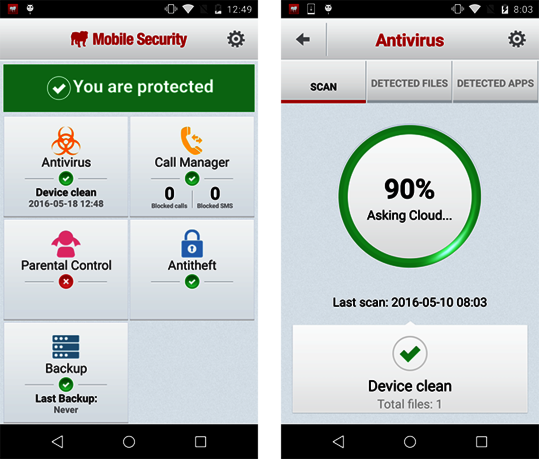Tap the 90% circular scan progress
539x459 pixels.
pyautogui.click(x=409, y=196)
